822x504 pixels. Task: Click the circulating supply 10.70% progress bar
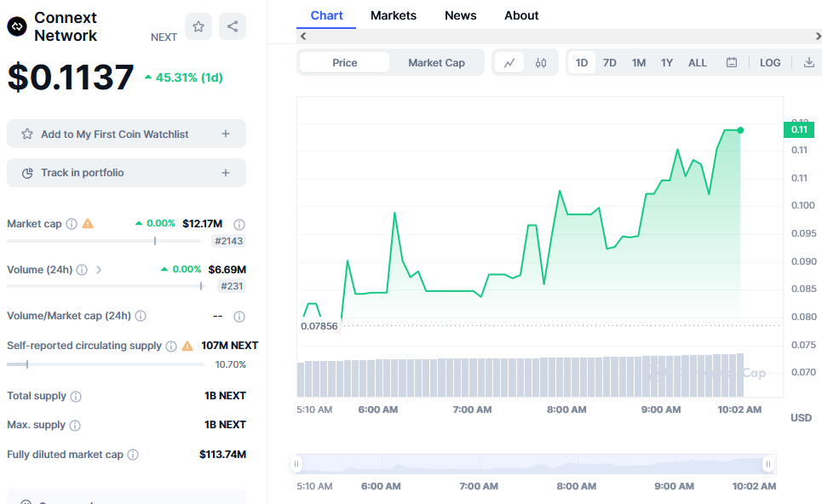coord(106,364)
